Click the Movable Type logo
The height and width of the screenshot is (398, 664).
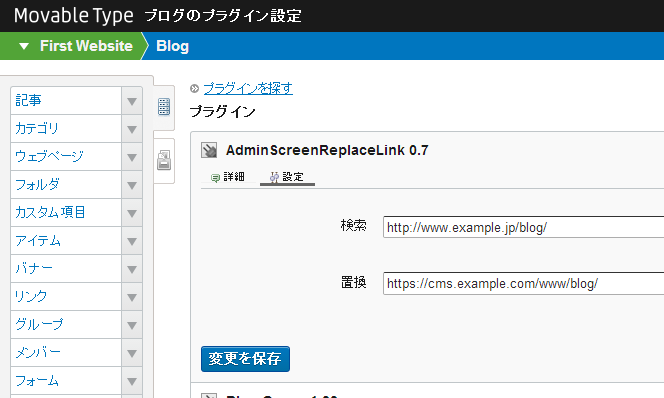(74, 16)
